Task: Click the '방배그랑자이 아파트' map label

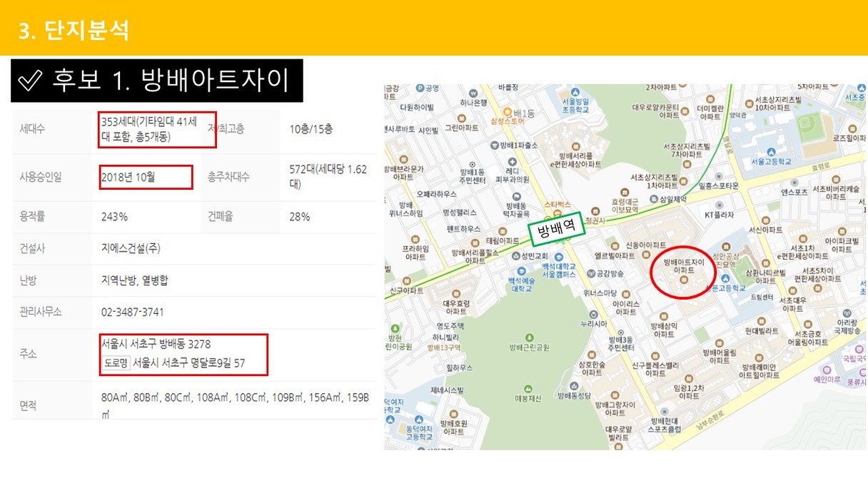Action: pos(615,409)
